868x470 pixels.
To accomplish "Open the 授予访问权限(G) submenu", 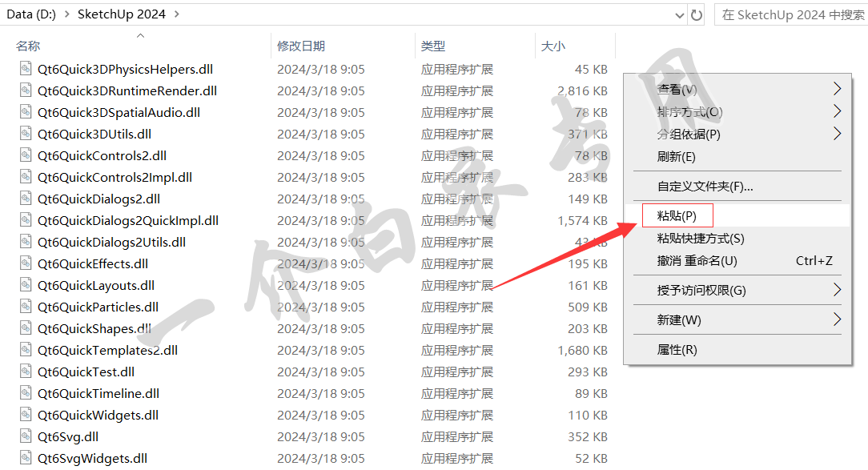I will pos(737,290).
